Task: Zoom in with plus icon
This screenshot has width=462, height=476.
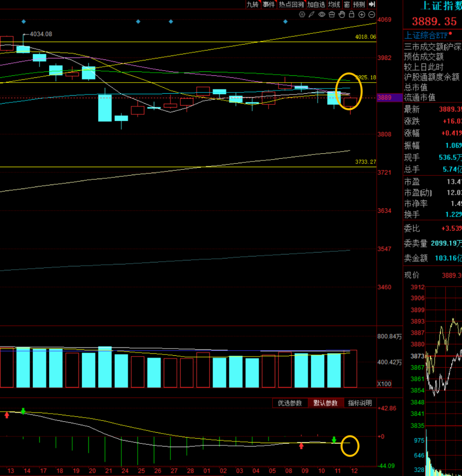Action: pyautogui.click(x=361, y=15)
